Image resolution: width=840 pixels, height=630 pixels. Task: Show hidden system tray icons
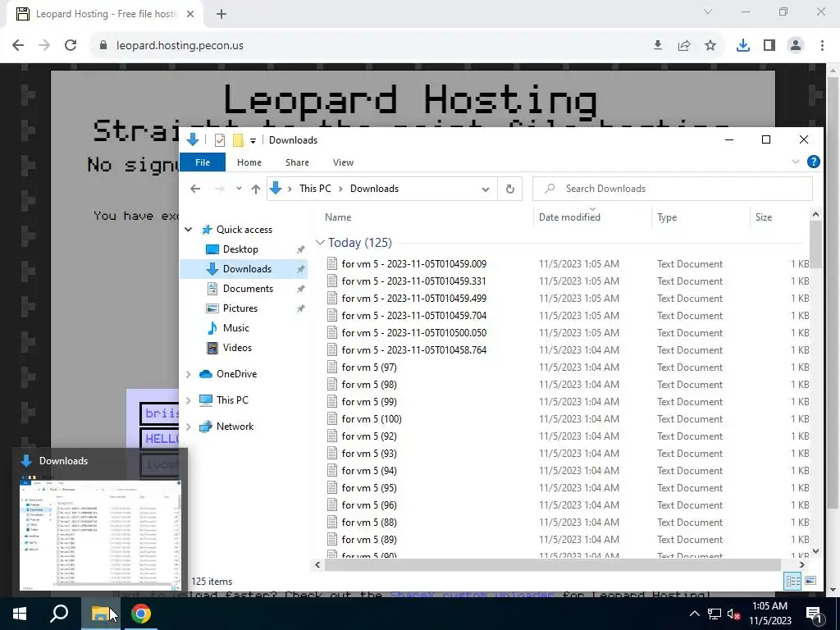694,614
